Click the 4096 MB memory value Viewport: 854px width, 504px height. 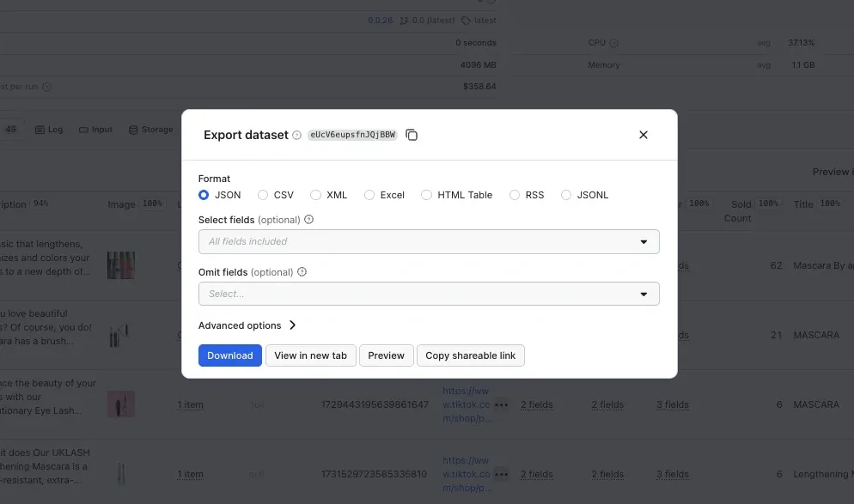coord(479,64)
